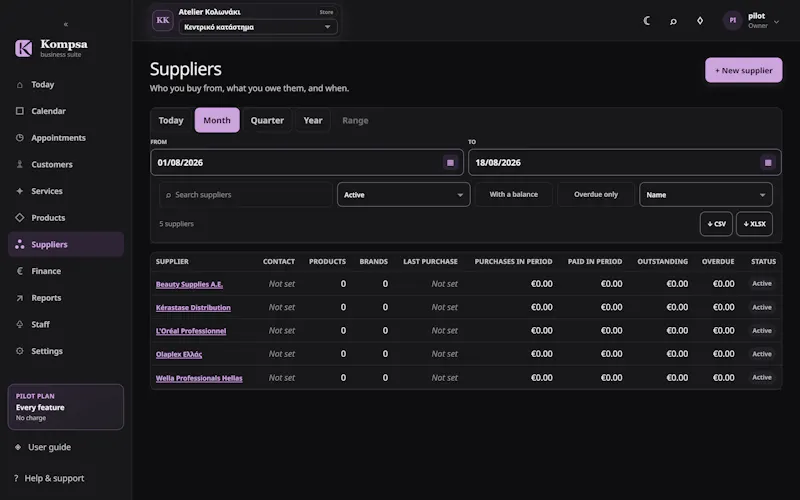This screenshot has height=500, width=800.
Task: Open the Kérastase Distribution supplier link
Action: pyautogui.click(x=193, y=308)
